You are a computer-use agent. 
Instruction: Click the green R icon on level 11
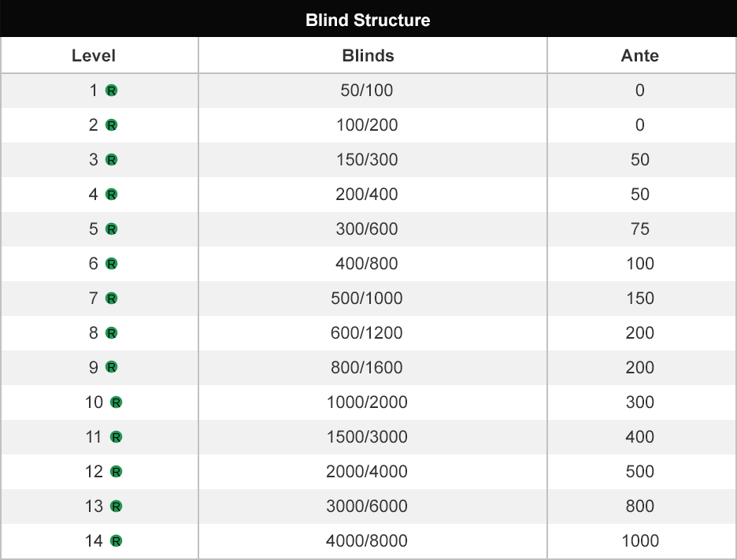(x=116, y=437)
